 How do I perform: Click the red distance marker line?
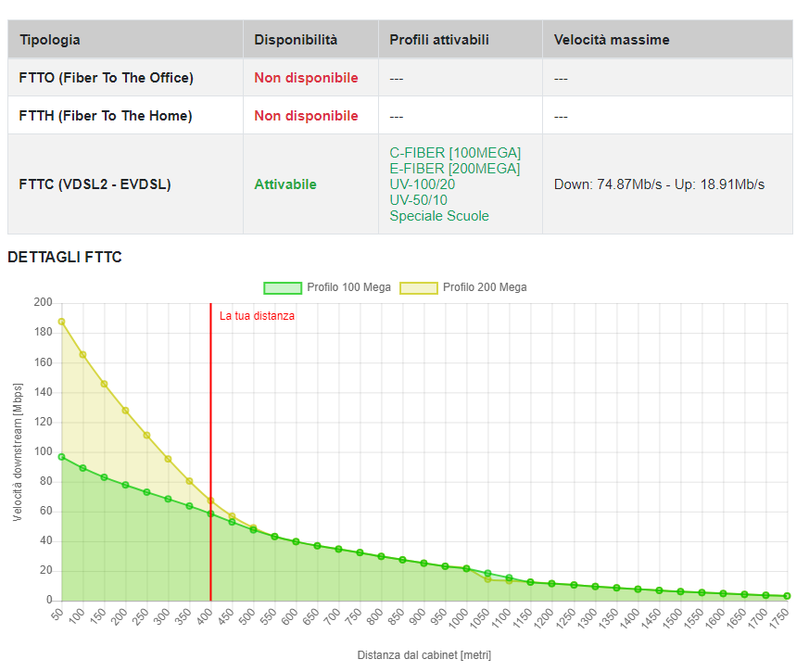210,452
